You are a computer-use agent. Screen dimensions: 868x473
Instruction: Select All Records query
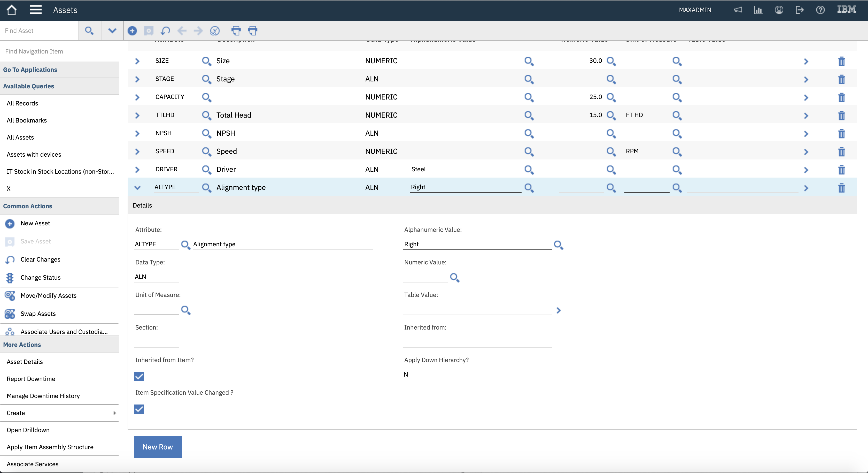click(x=22, y=103)
